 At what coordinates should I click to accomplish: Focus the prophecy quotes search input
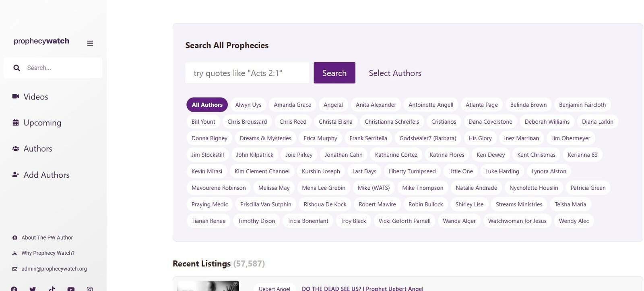(x=247, y=73)
